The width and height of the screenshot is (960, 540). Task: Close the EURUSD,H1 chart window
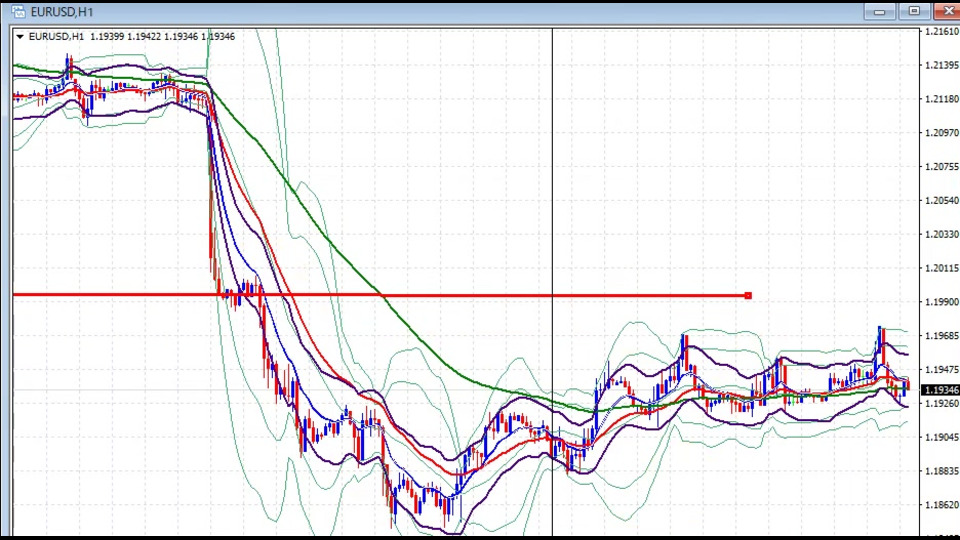click(947, 11)
